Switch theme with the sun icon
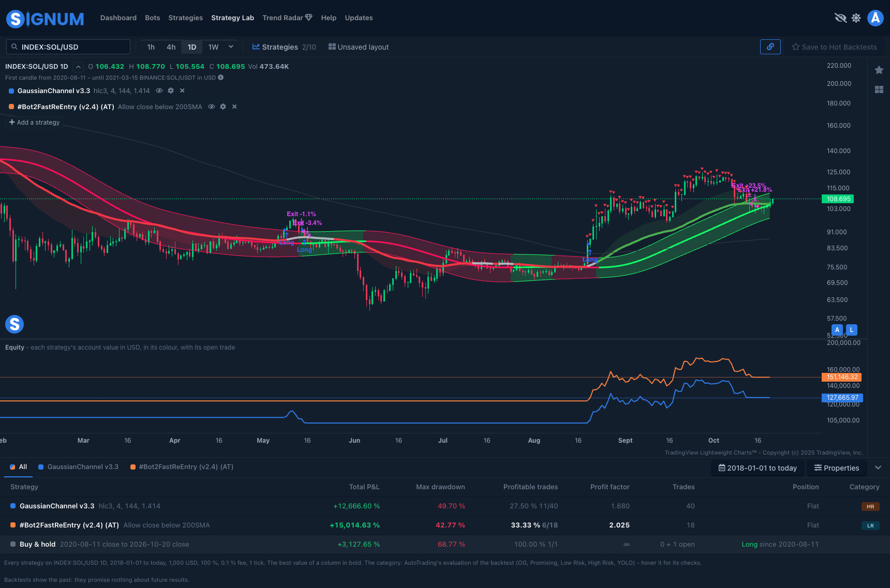Screen dimensions: 890x588 click(856, 18)
